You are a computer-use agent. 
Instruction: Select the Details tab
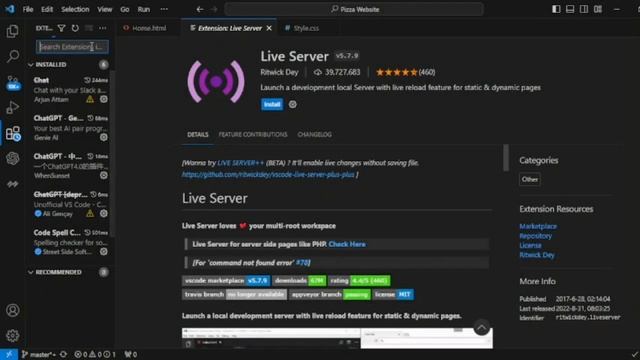pyautogui.click(x=198, y=135)
